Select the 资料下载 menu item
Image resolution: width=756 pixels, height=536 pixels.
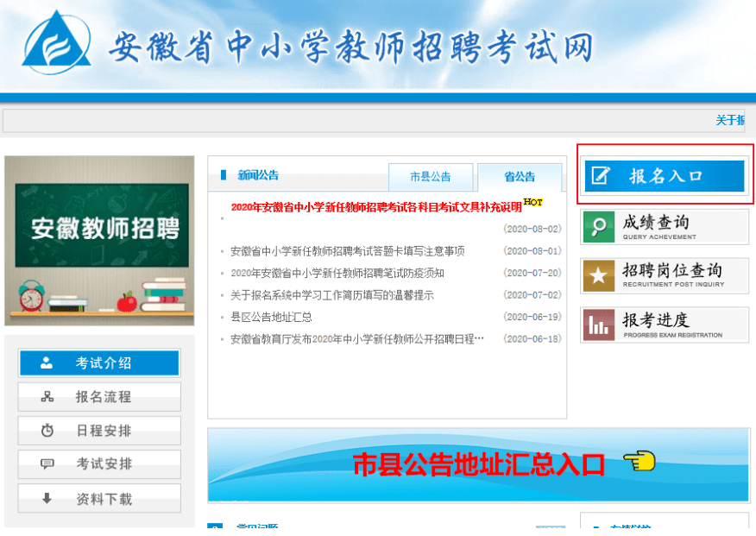[99, 498]
